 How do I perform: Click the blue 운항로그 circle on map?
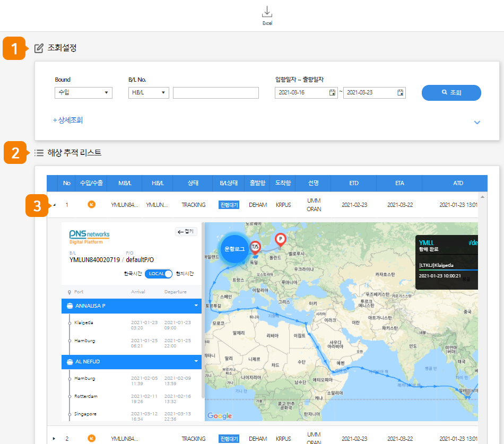point(235,248)
